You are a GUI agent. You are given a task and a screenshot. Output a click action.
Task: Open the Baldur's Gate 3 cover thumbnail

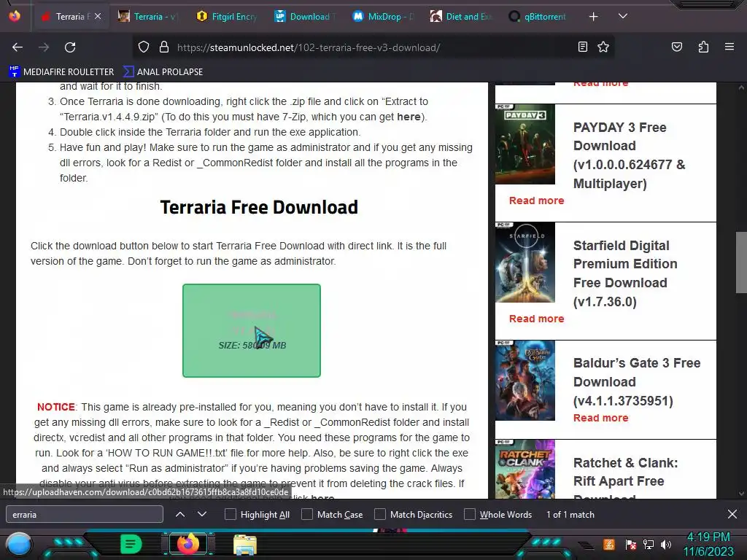pos(525,381)
